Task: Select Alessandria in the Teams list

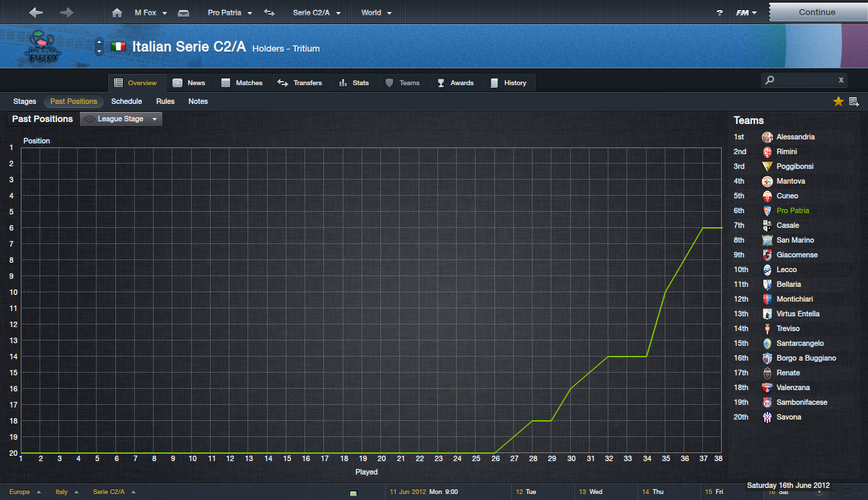Action: 796,137
